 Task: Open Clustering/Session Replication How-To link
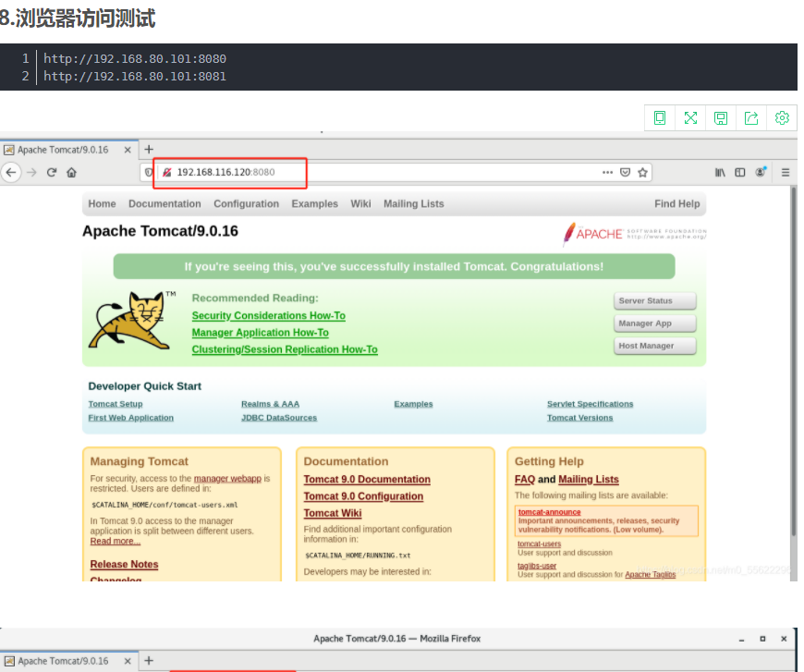285,349
